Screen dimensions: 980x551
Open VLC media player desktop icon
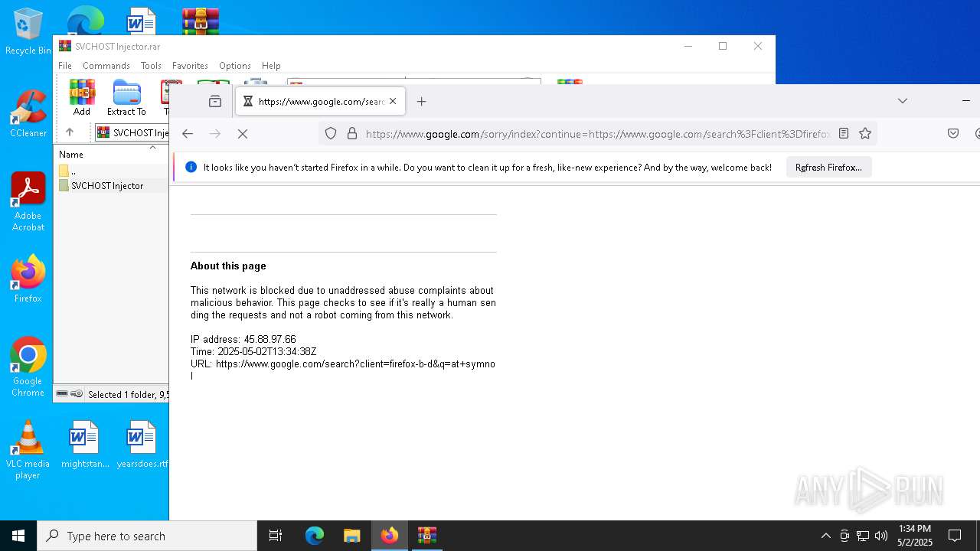pos(28,450)
